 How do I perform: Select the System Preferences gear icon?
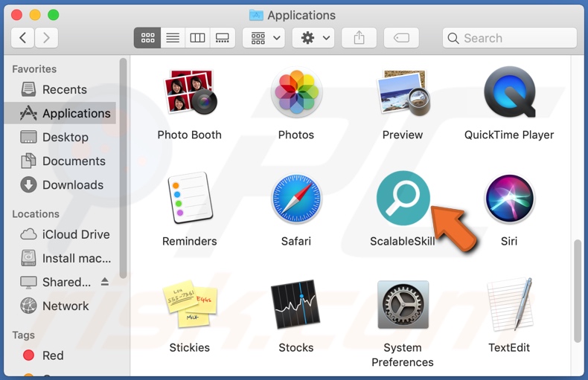[x=403, y=304]
